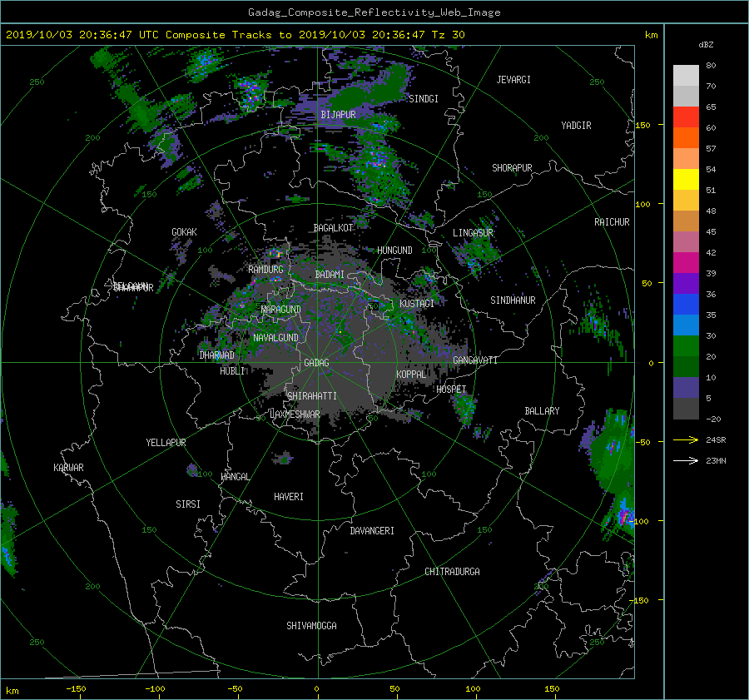Click the SHORAPUR city label

coord(512,168)
